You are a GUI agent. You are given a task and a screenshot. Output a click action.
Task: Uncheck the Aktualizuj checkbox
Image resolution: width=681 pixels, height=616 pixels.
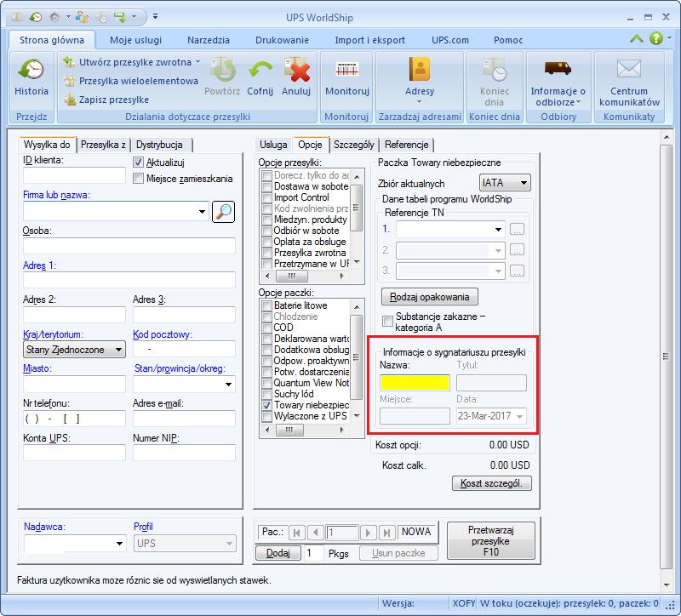coord(138,163)
